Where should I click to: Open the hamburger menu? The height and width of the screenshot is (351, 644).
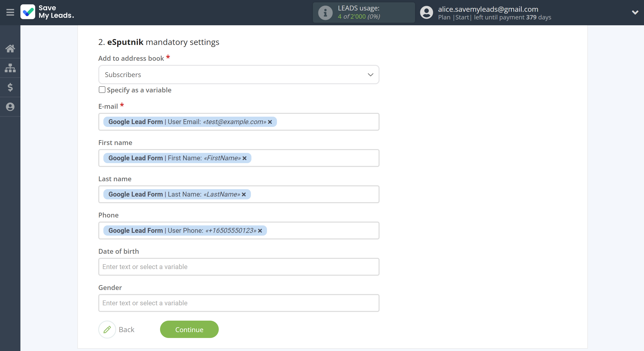(x=10, y=12)
